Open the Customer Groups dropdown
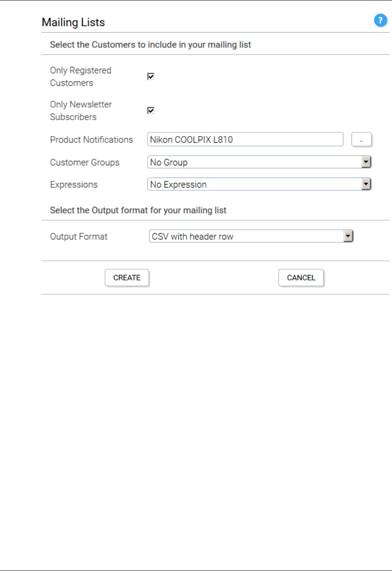The image size is (392, 571). (x=259, y=162)
